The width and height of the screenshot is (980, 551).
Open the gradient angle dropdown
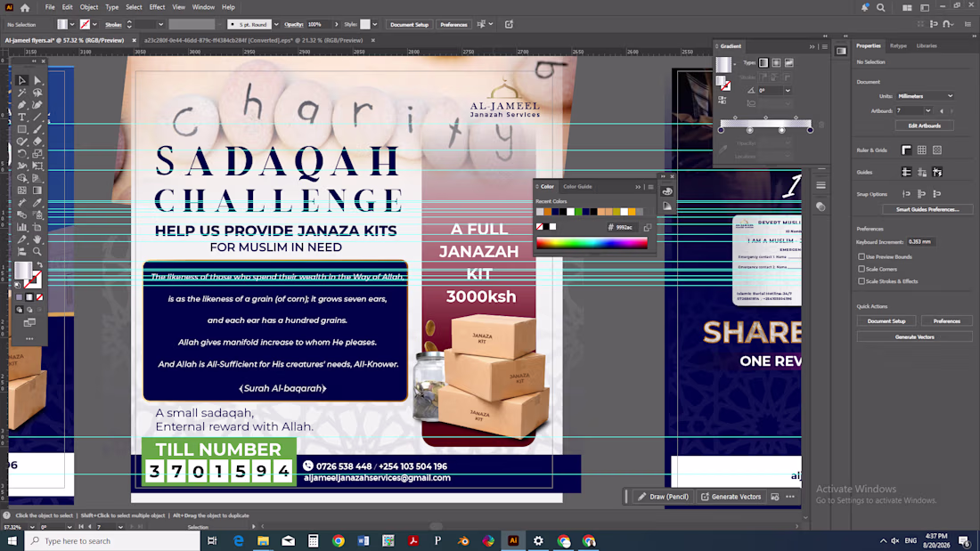788,91
